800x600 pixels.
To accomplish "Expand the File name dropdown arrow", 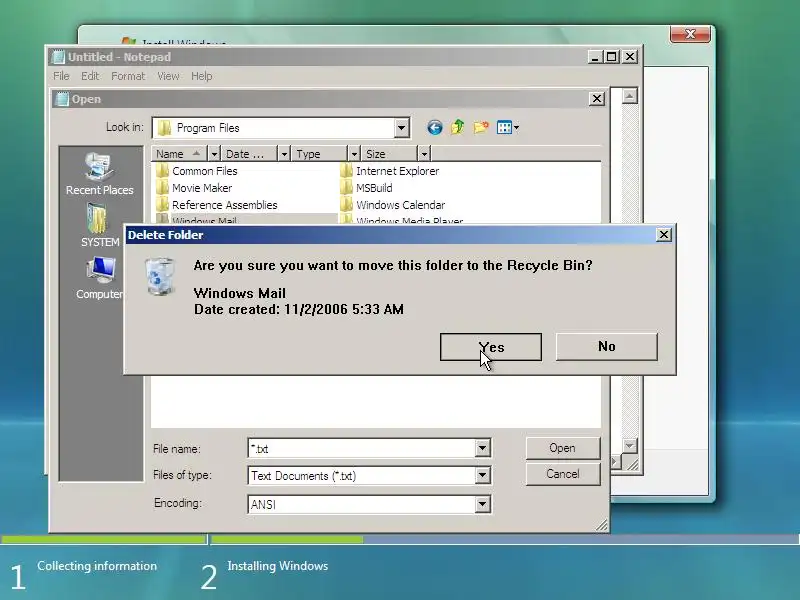I will point(482,448).
